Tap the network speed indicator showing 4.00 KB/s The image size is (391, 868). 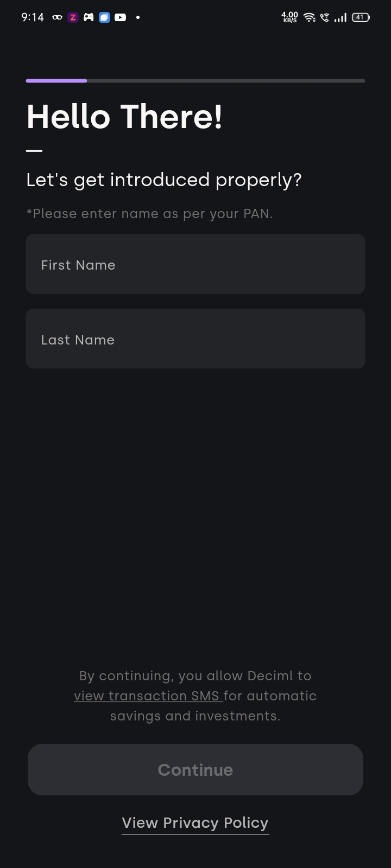coord(289,17)
